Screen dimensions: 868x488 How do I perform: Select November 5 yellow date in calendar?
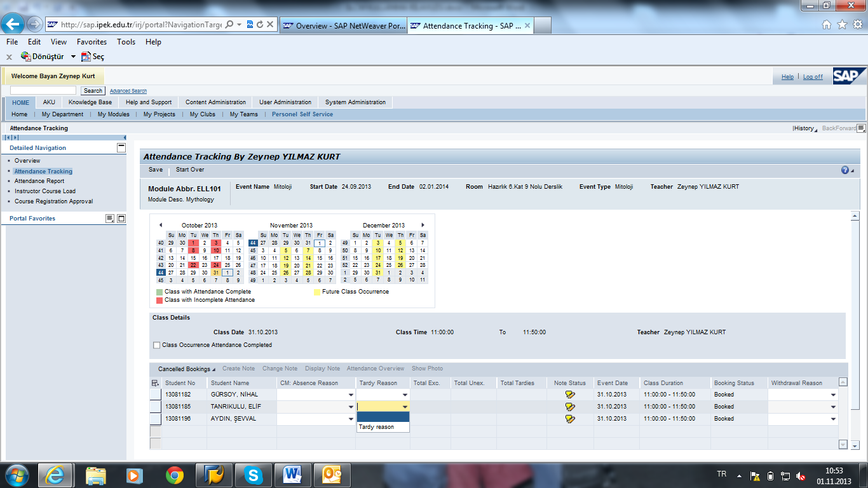285,250
